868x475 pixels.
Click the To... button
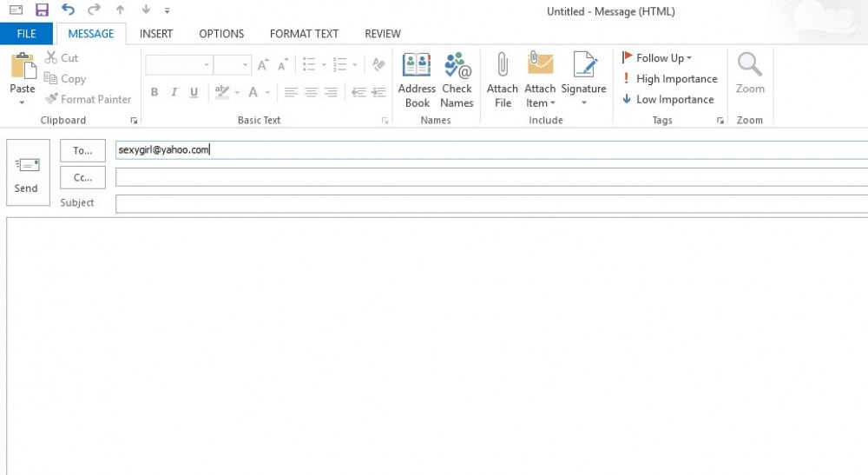click(x=82, y=150)
